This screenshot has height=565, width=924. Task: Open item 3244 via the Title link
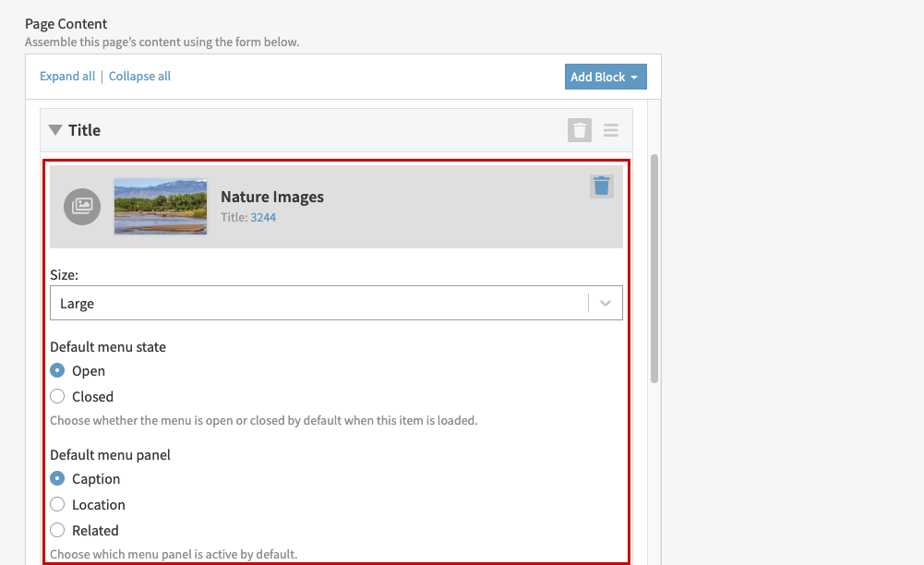tap(262, 217)
